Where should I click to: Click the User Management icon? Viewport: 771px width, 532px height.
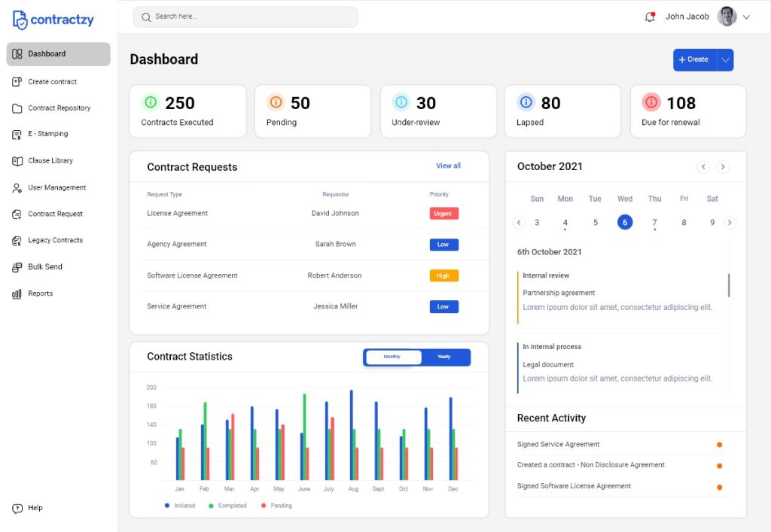17,188
